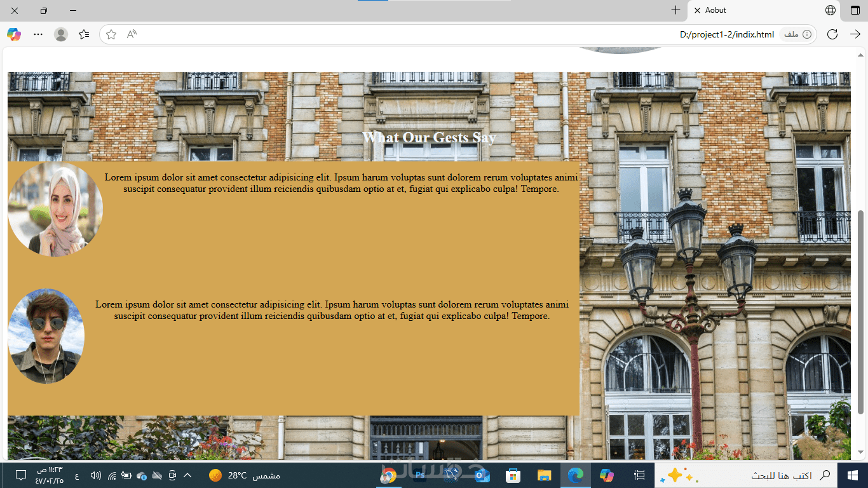Open the 28°C weather widget
The width and height of the screenshot is (868, 488).
tap(245, 475)
